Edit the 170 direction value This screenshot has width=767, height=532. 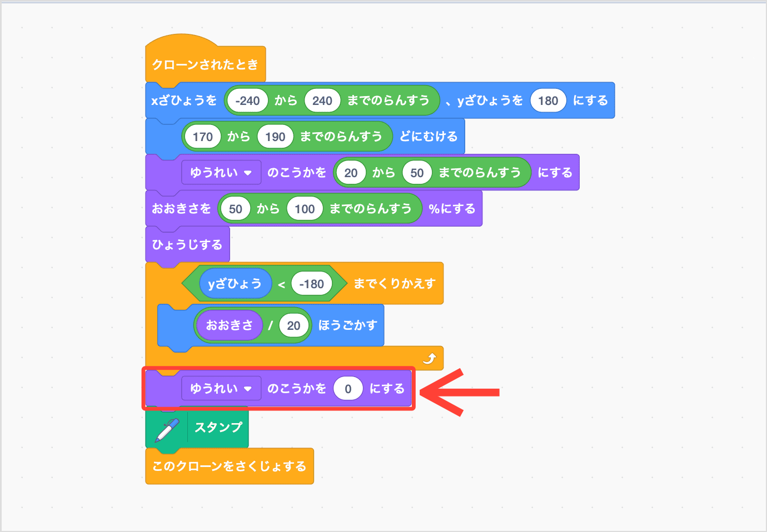pyautogui.click(x=203, y=137)
